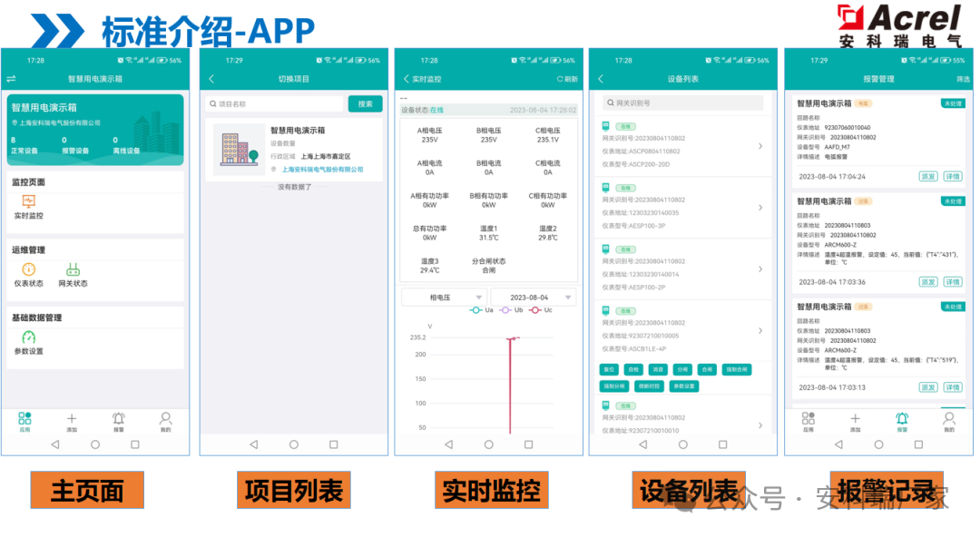Expand device row ASCB1LE-4P chevron
980x537 pixels.
[x=760, y=330]
